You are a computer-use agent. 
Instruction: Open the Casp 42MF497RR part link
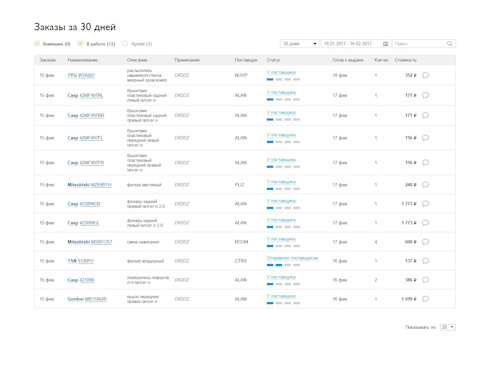click(x=86, y=115)
